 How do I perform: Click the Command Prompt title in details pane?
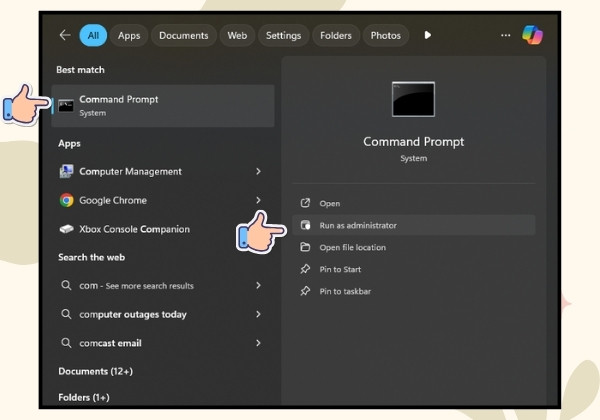[414, 142]
